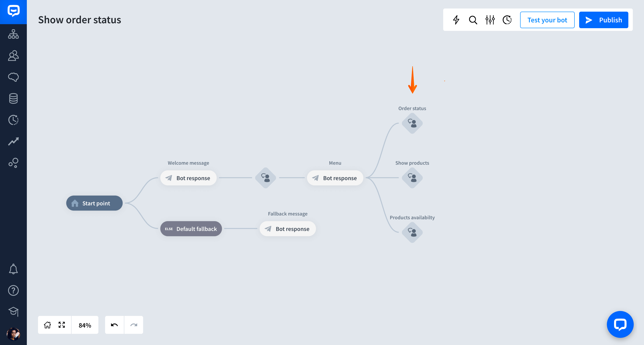
Task: Select the Default fallback node
Action: (x=191, y=229)
